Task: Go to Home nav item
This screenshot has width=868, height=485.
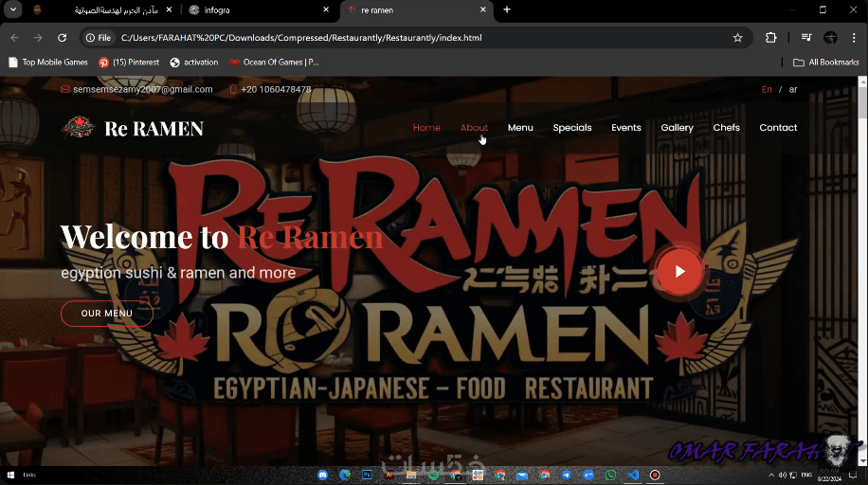Action: tap(426, 127)
